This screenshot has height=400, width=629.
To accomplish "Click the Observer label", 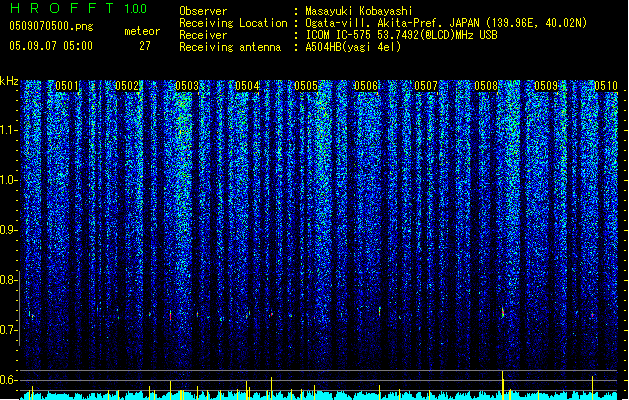I will (x=203, y=11).
